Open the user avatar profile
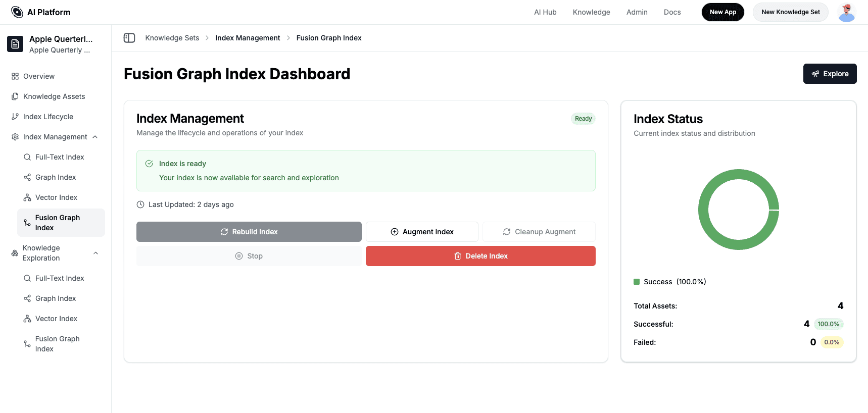Image resolution: width=868 pixels, height=413 pixels. (847, 12)
